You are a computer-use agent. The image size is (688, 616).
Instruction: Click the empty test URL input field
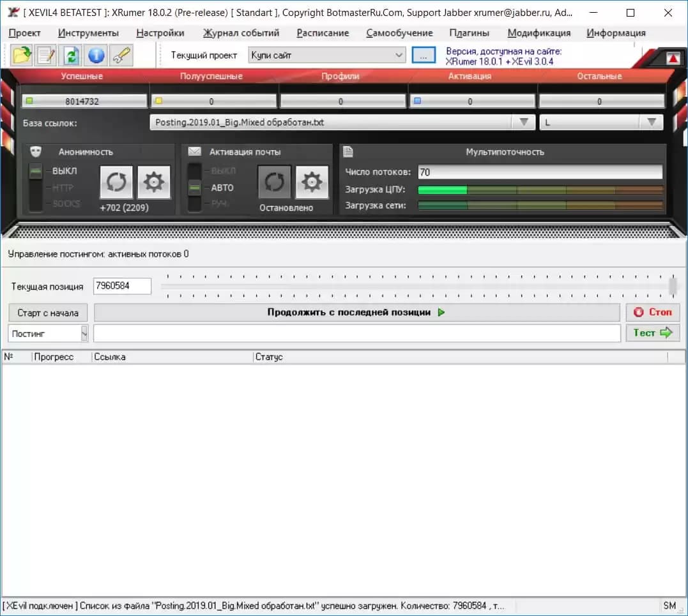pyautogui.click(x=356, y=333)
